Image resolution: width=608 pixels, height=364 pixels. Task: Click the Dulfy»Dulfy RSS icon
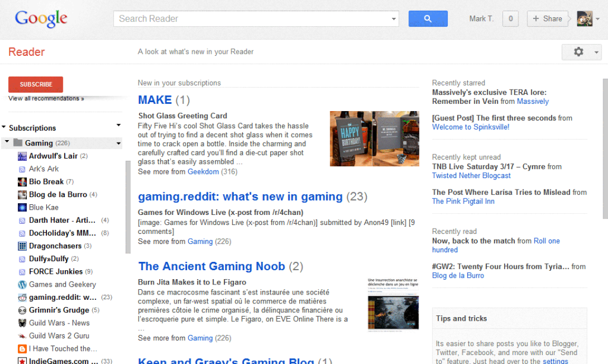click(22, 259)
